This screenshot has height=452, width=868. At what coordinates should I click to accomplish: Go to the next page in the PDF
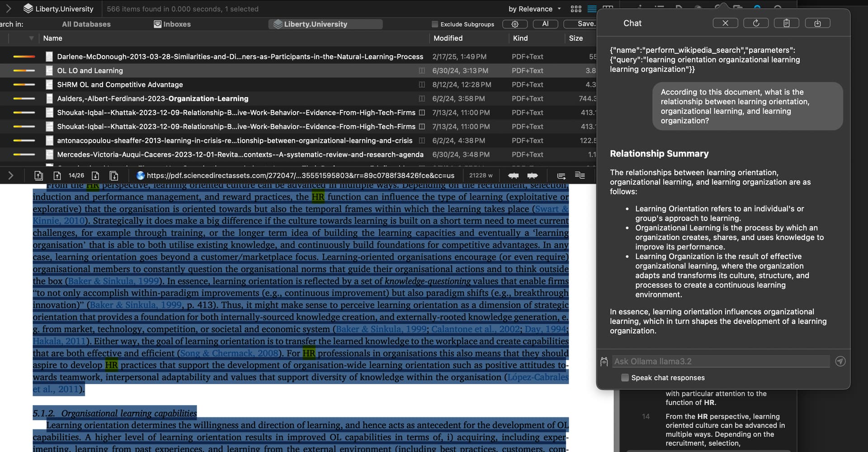point(95,175)
